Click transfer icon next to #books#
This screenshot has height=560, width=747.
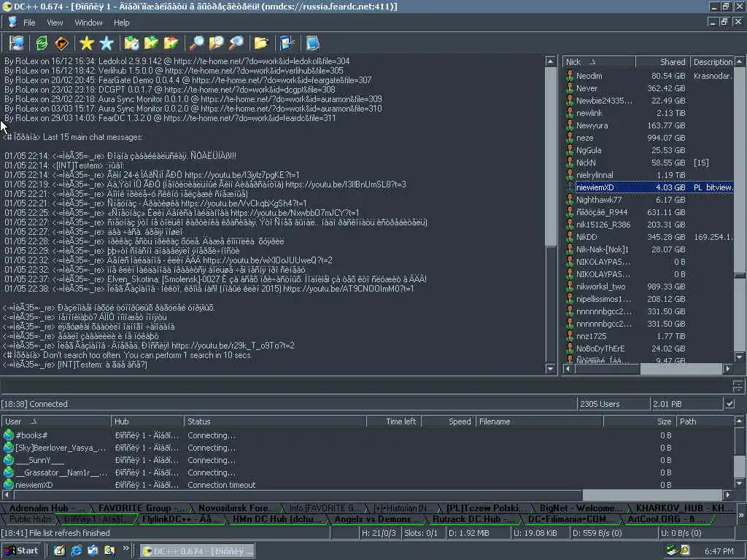[x=9, y=435]
